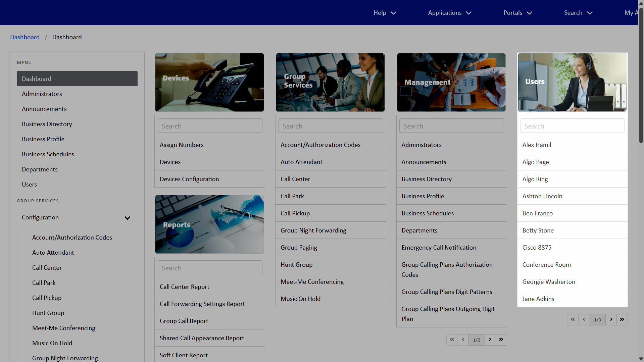Click the Dashboard breadcrumb link
The height and width of the screenshot is (362, 644).
pyautogui.click(x=25, y=37)
